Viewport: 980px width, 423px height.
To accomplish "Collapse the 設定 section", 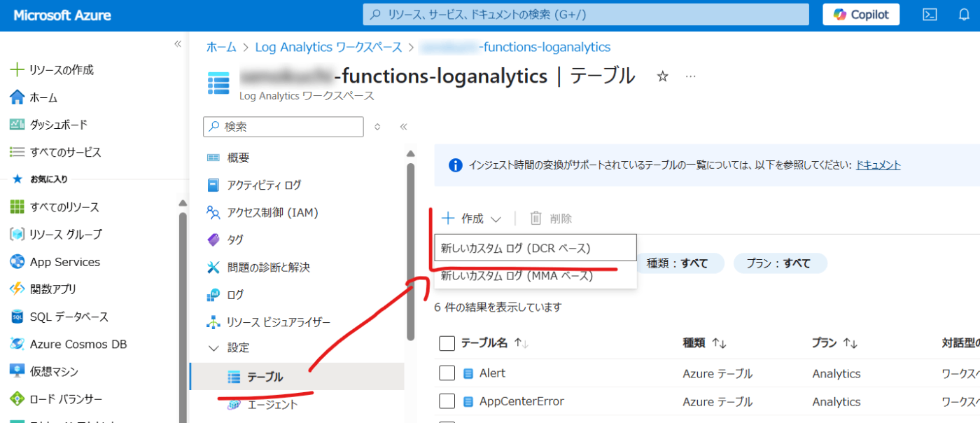I will [213, 348].
